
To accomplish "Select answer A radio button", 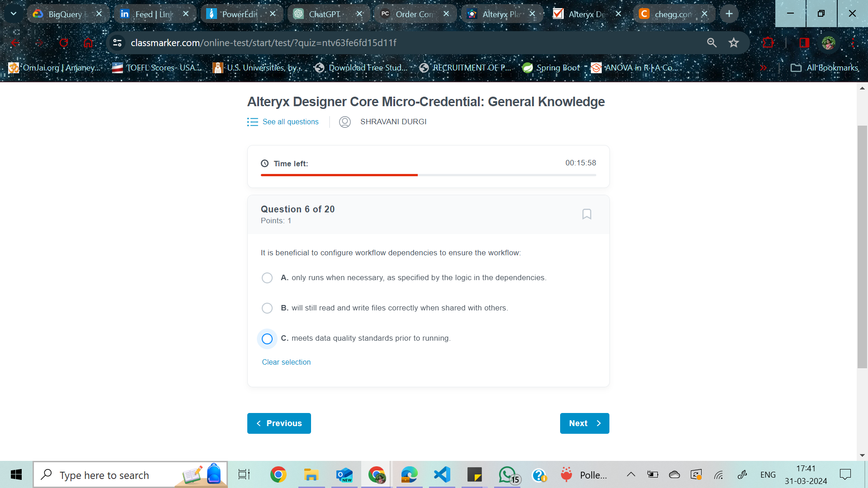I will pyautogui.click(x=267, y=278).
